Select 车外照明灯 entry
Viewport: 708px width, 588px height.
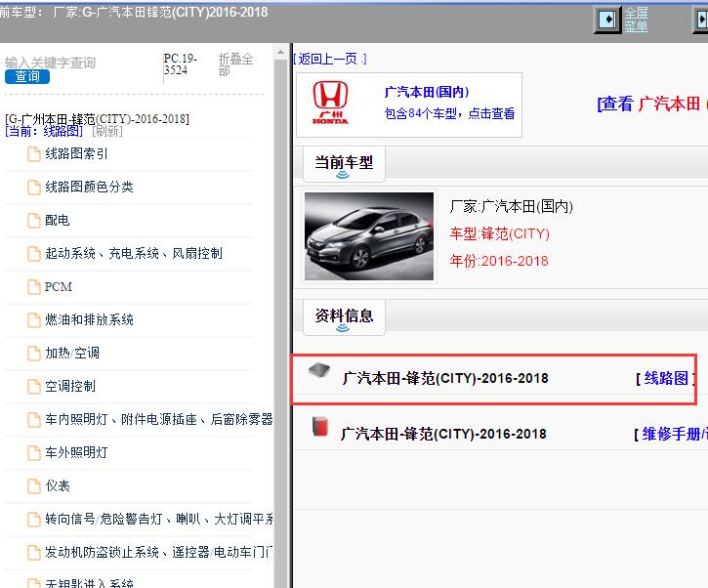[76, 452]
